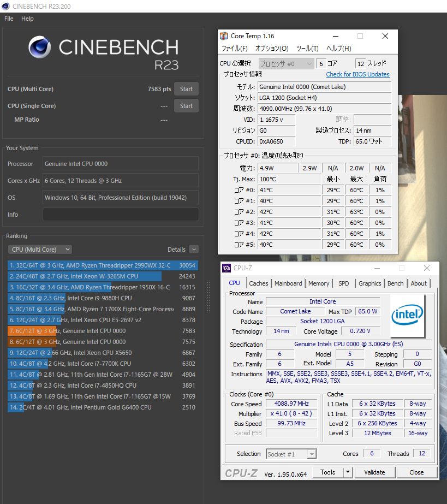Click the Intel logo in CPU-Z

click(x=408, y=316)
